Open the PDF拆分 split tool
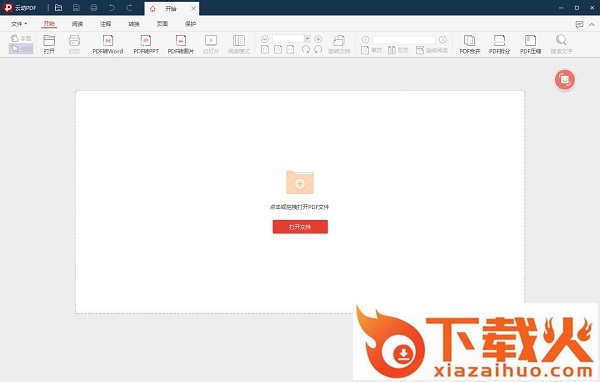 pos(500,44)
